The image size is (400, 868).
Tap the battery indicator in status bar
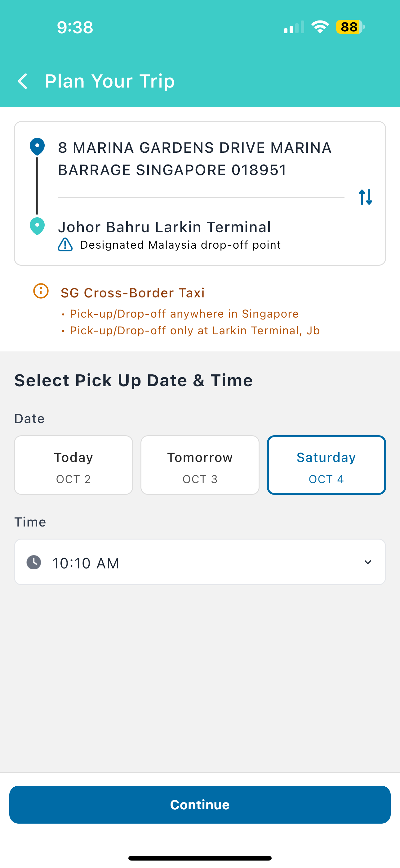point(350,27)
